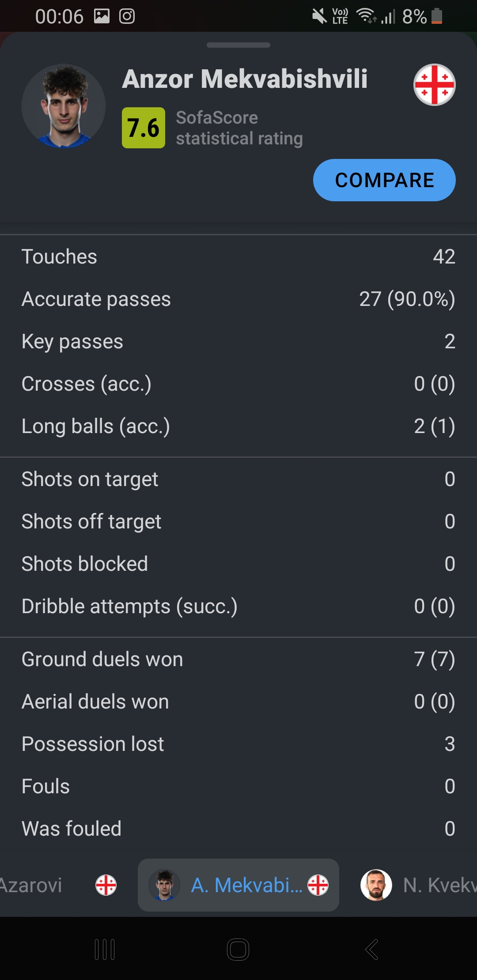477x980 pixels.
Task: Tap the gallery image notification icon
Action: click(x=102, y=16)
